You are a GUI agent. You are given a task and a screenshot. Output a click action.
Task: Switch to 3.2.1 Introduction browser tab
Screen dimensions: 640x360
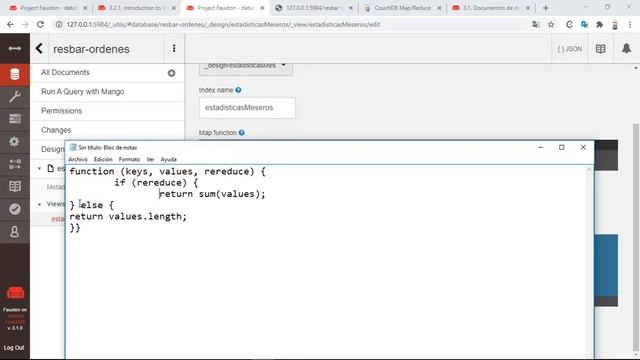click(137, 8)
